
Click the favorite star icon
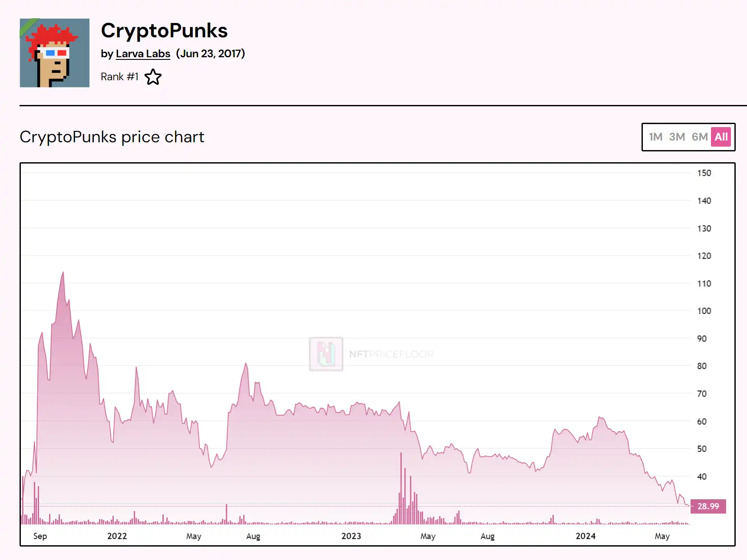pos(153,77)
